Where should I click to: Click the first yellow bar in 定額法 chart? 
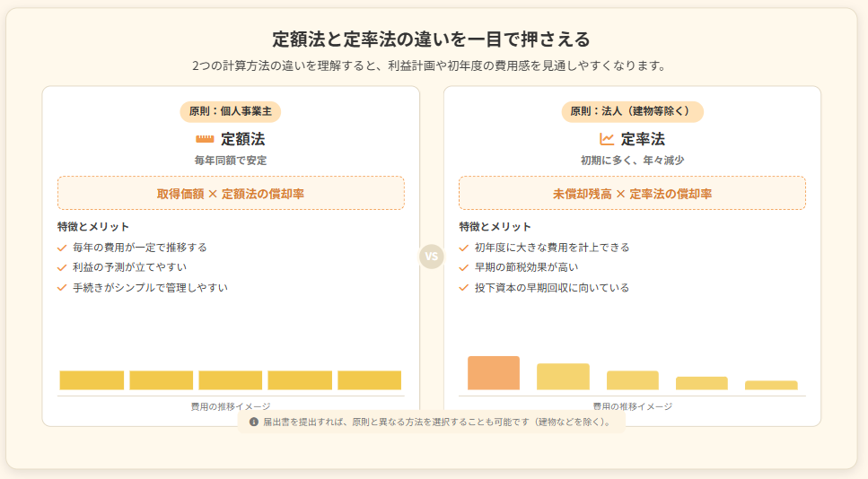(x=92, y=380)
